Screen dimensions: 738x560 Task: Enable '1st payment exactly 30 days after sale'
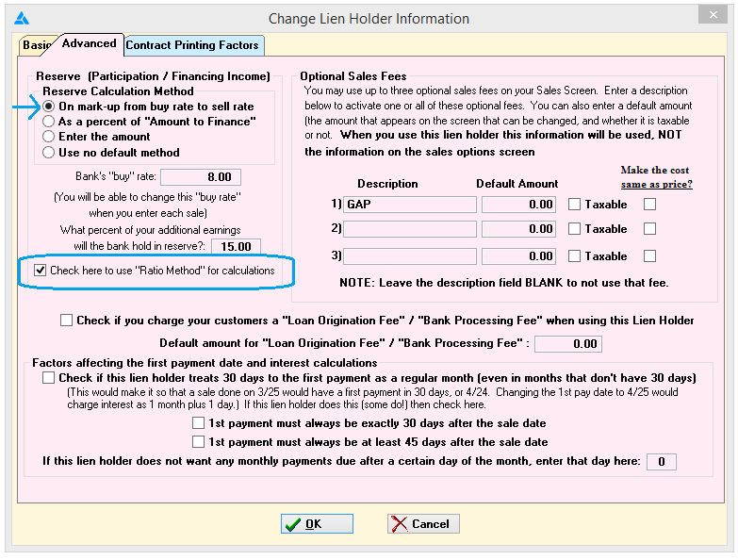(x=199, y=423)
